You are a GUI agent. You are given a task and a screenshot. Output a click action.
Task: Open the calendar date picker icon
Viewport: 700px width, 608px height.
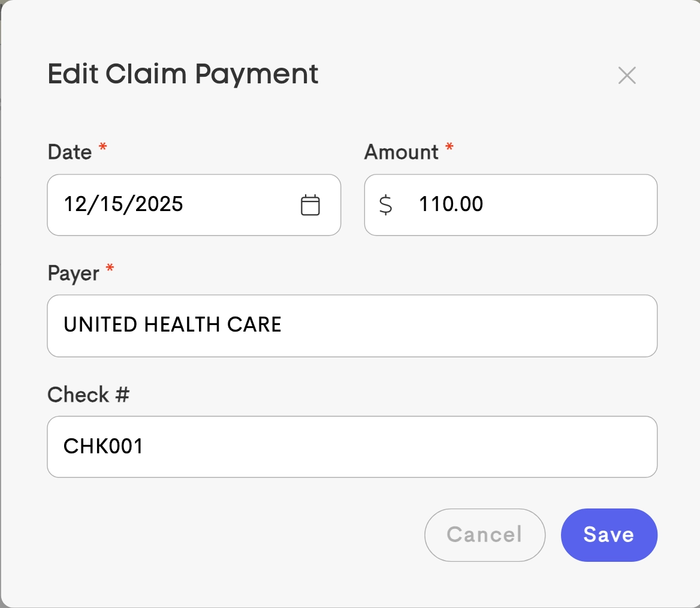coord(310,205)
